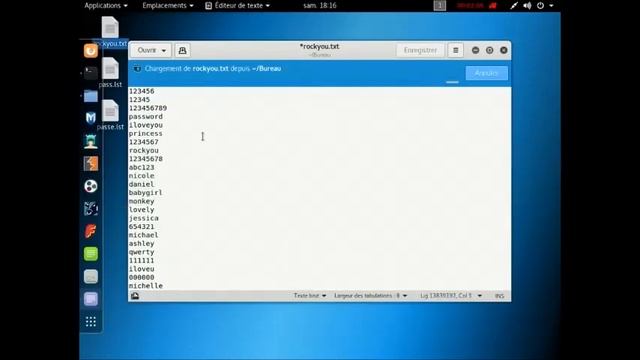Click the line reading '000000'
This screenshot has width=640, height=360.
pos(142,277)
